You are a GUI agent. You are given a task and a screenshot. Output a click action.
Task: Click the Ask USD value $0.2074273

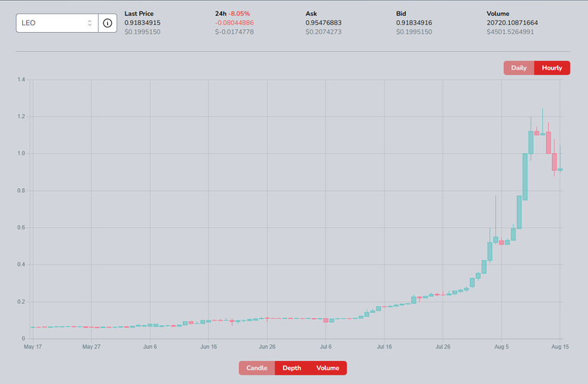[x=324, y=32]
